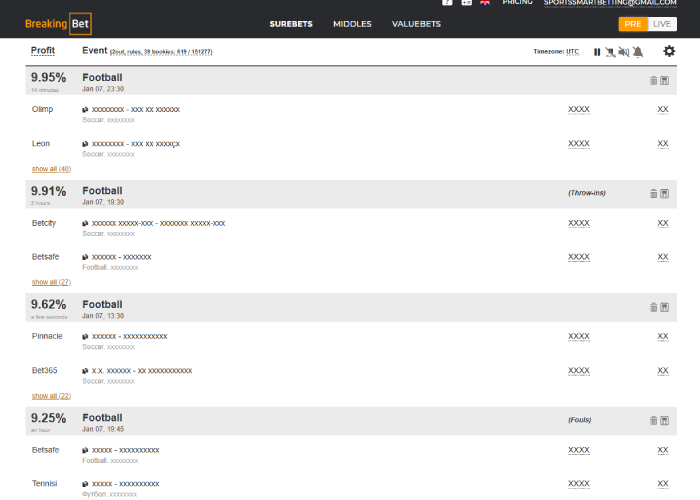
Task: Change the Timezone UTC setting
Action: click(x=573, y=52)
